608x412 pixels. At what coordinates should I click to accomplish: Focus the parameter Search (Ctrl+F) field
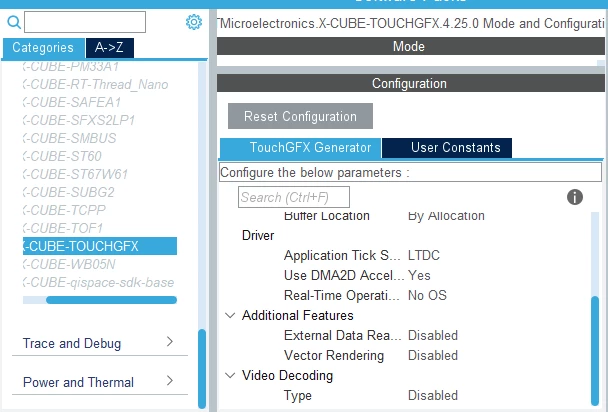(294, 197)
